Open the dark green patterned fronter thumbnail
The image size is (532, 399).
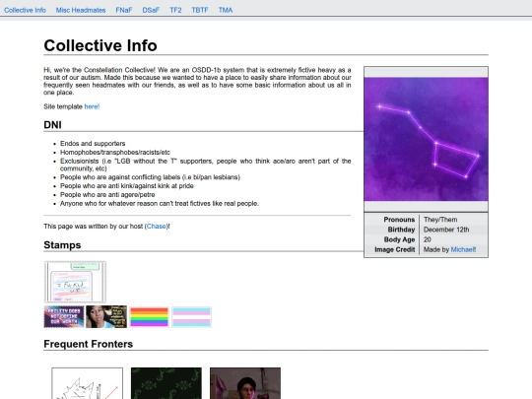[x=166, y=383]
